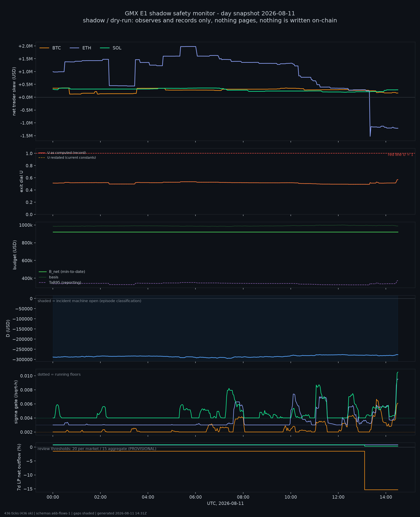Click the 1000k budget tick label

(26, 225)
